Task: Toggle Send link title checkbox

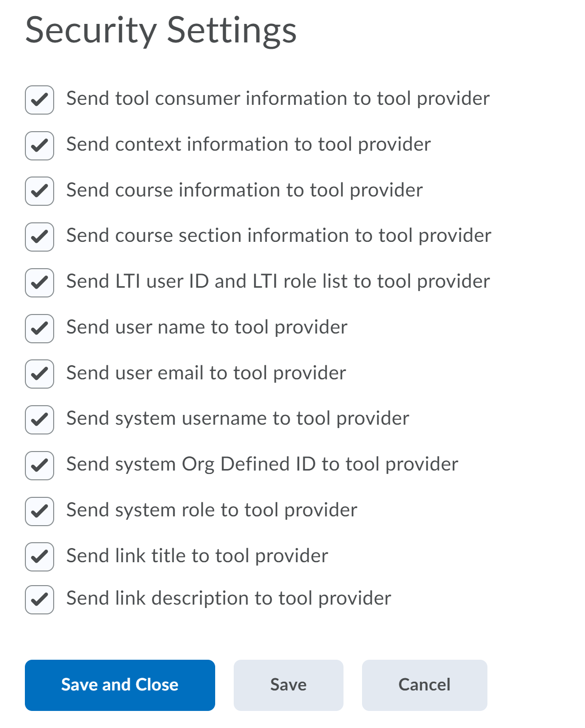Action: point(40,557)
